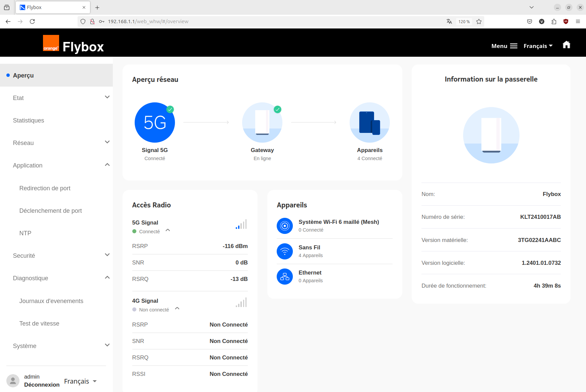Open a new browser tab
Image resolution: width=586 pixels, height=392 pixels.
97,7
